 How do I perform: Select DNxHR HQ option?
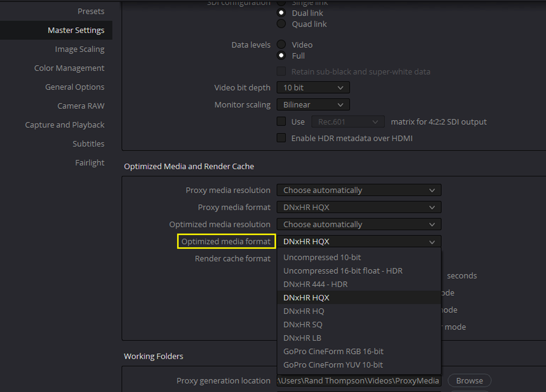pos(359,311)
